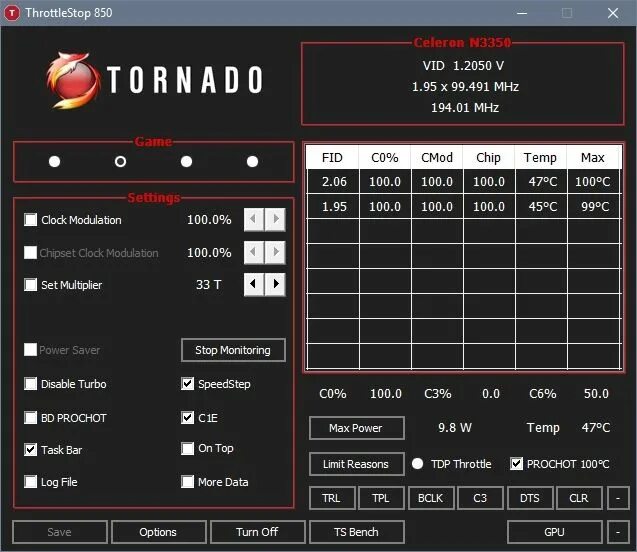Lower Set Multiplier using left arrow
This screenshot has width=637, height=552.
[254, 284]
